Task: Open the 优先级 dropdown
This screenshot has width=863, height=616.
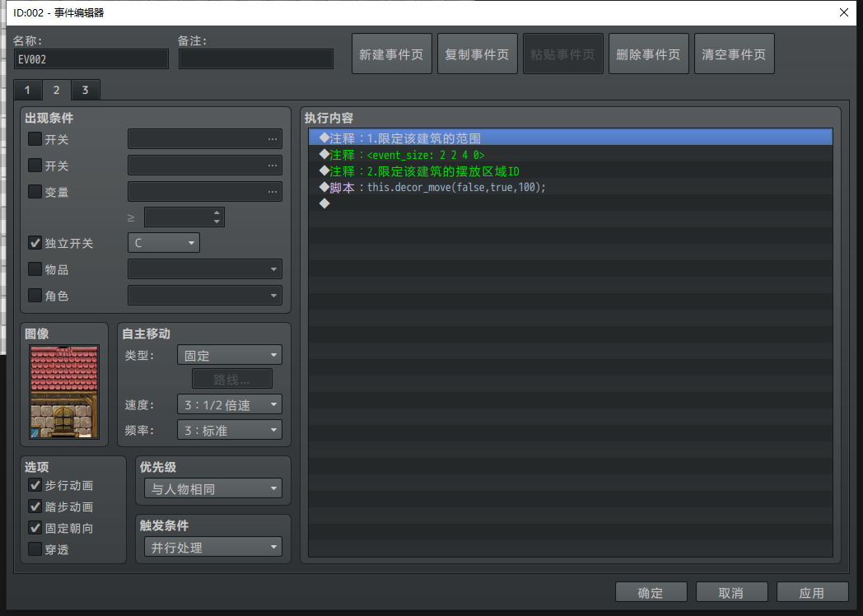Action: pyautogui.click(x=213, y=488)
